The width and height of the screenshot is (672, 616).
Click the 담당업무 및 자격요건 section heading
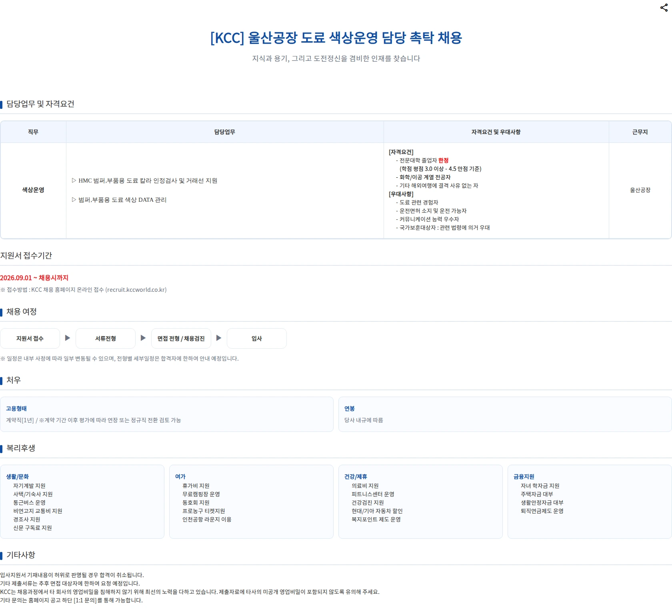(x=40, y=104)
